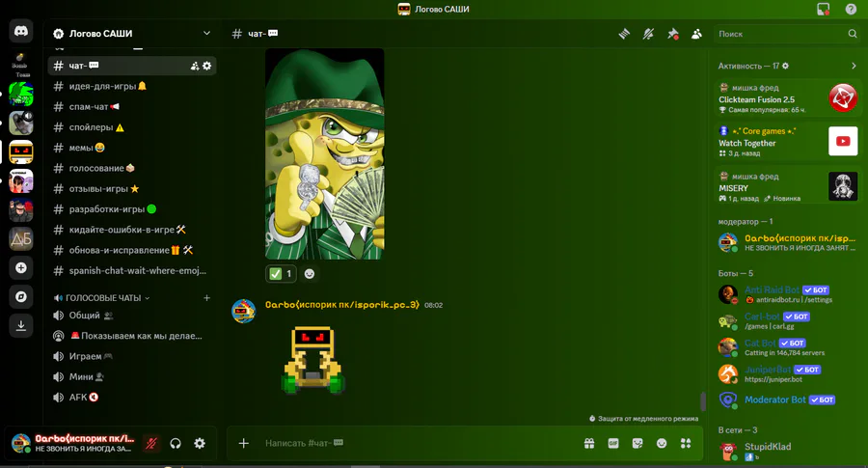Toggle notification settings bell in header
Screen dimensions: 868x468
648,34
